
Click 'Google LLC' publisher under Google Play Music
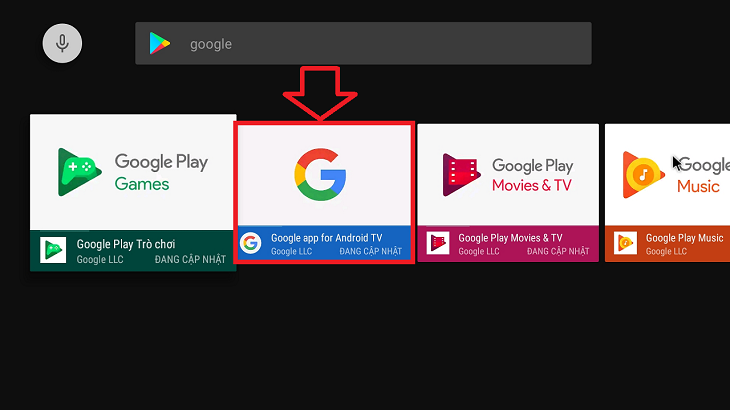pos(666,251)
